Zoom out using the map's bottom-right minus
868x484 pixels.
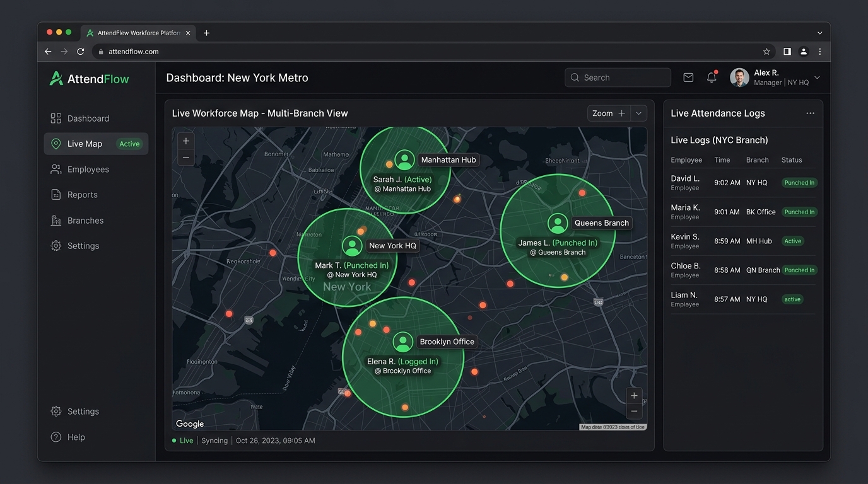point(634,412)
